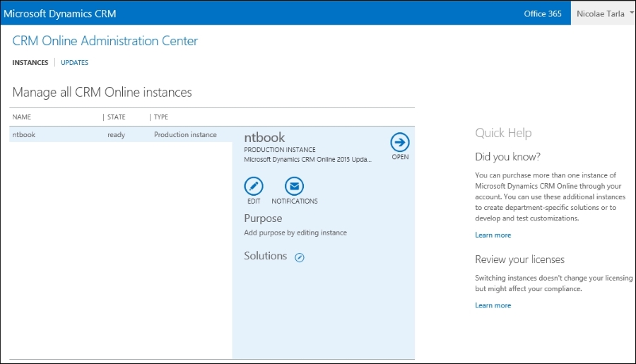Expand the Nicolae Tarla user dropdown arrow
The height and width of the screenshot is (364, 636).
click(x=632, y=13)
